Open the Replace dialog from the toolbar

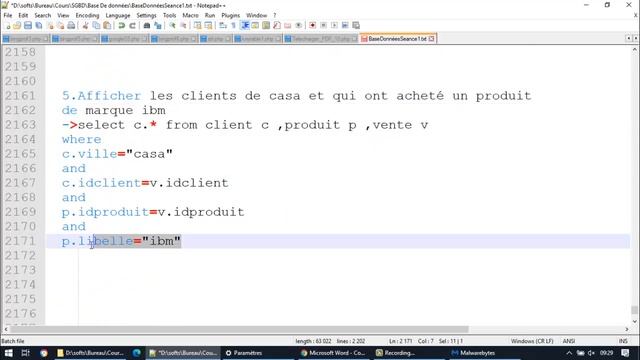coord(158,25)
